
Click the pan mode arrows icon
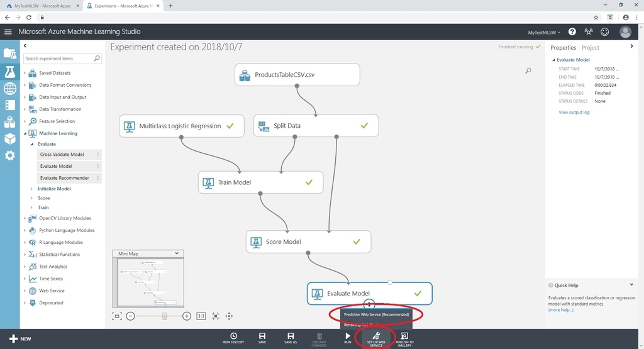click(x=229, y=316)
